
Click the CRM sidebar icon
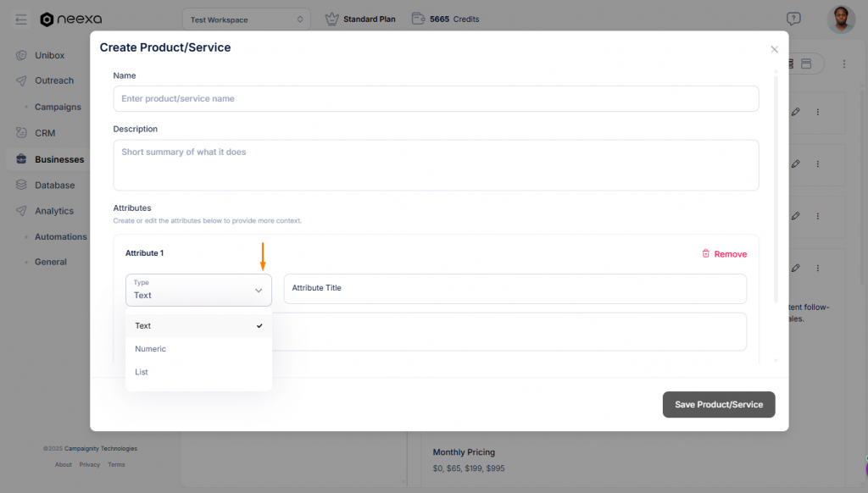coord(21,133)
